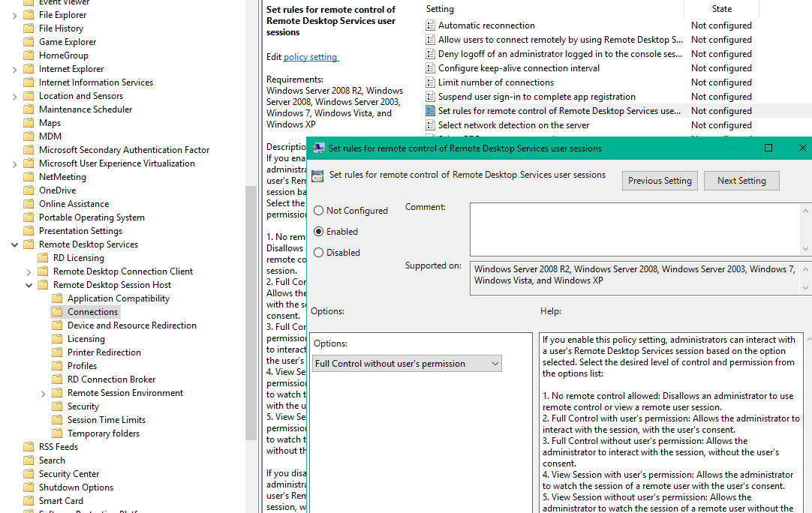Click the Printer Redirection folder icon
Viewport: 812px width, 513px height.
pyautogui.click(x=58, y=352)
